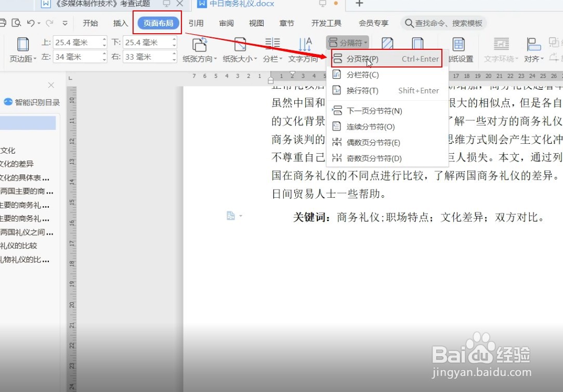Select 连续分节符(O) menu item
The height and width of the screenshot is (392, 563).
(387, 127)
